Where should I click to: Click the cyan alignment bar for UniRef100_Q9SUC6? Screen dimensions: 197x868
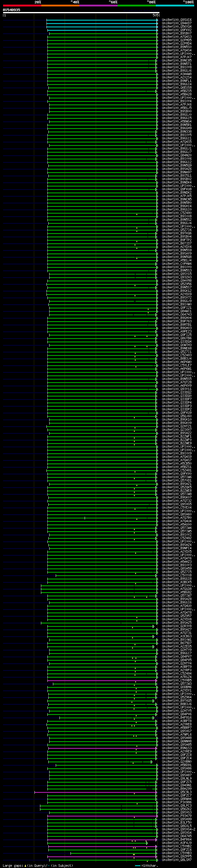[x=102, y=20]
